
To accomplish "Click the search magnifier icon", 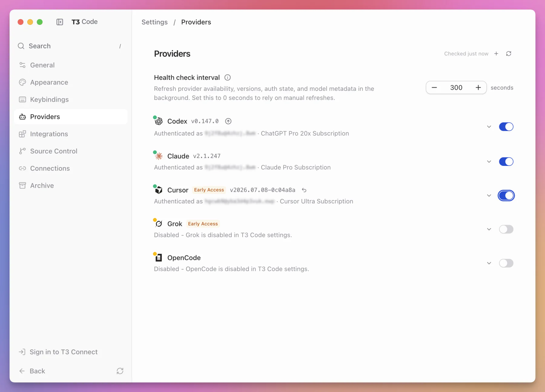I will [21, 46].
